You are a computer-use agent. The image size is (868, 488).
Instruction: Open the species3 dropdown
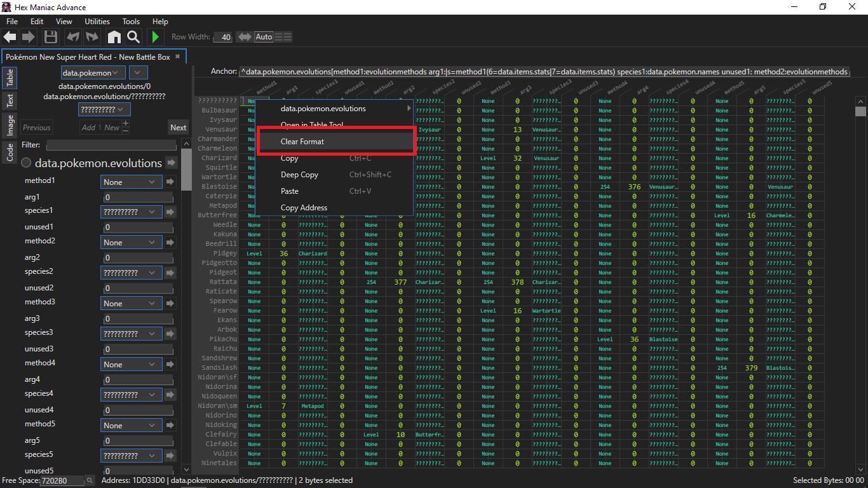tap(130, 334)
